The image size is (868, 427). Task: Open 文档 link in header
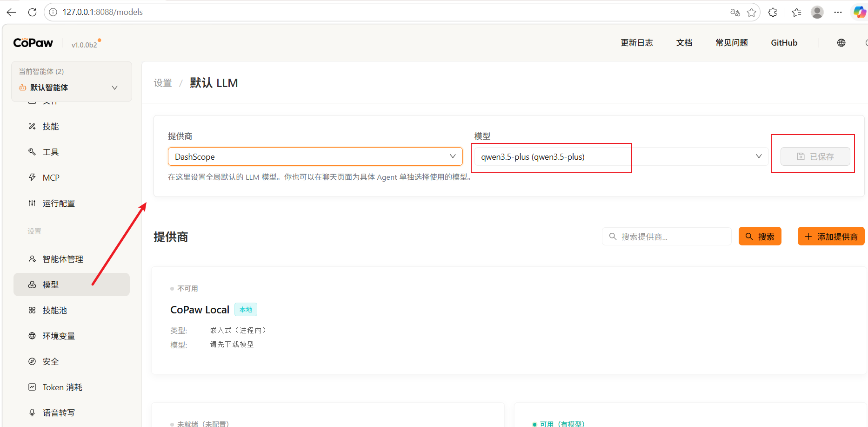tap(684, 43)
